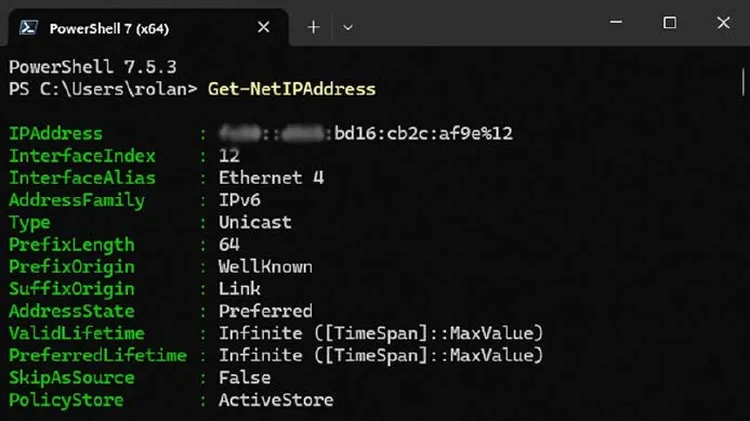Minimize the terminal window
The width and height of the screenshot is (750, 421).
pos(622,23)
